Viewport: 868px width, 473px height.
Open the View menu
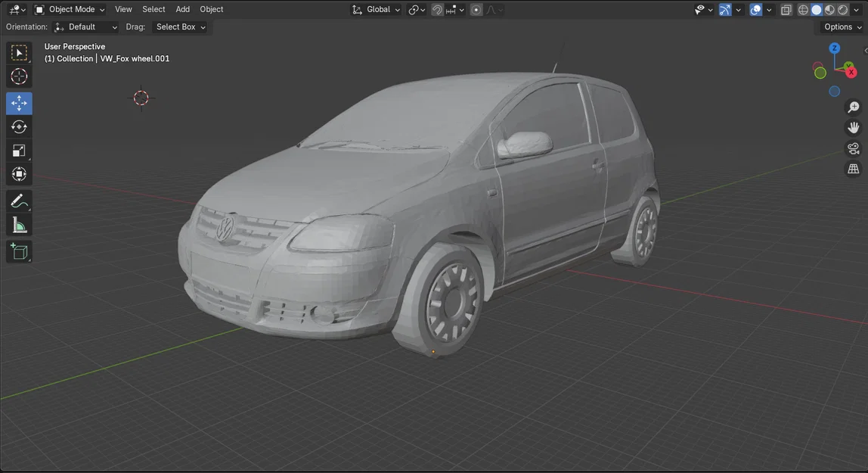pos(123,9)
